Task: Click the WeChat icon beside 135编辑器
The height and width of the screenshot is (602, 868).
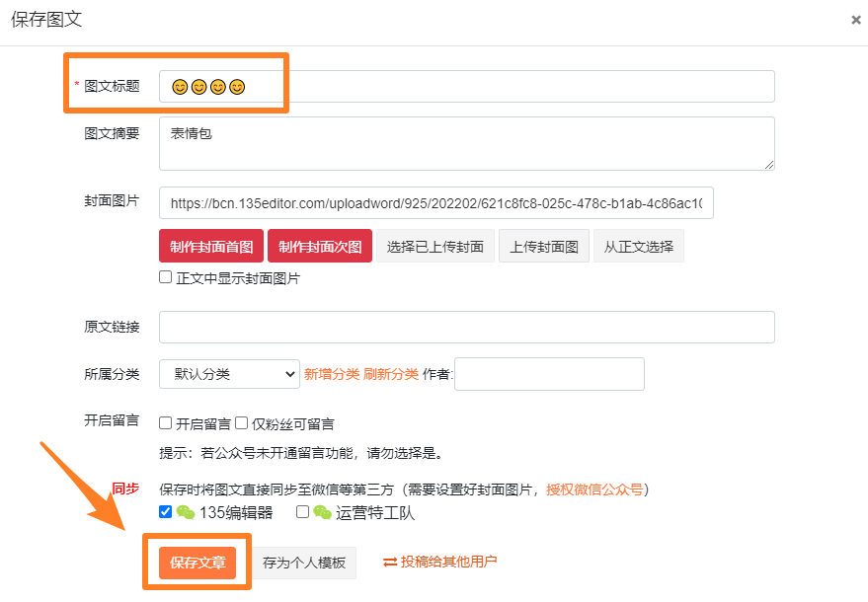Action: coord(186,512)
